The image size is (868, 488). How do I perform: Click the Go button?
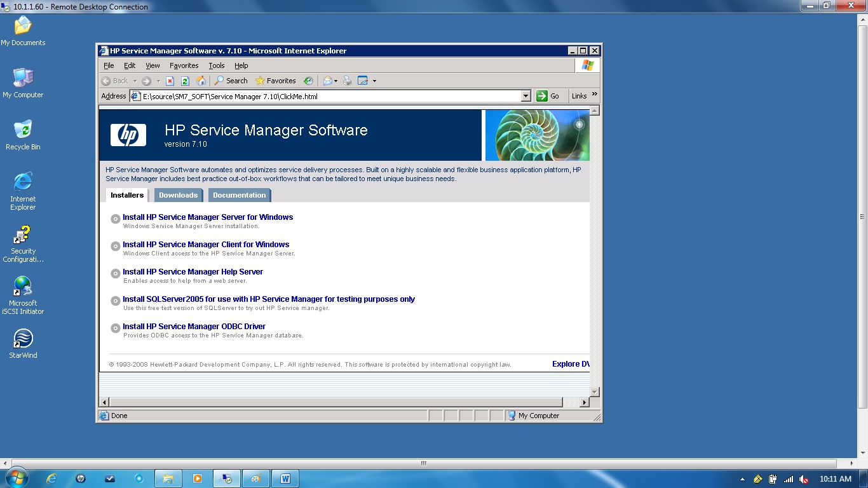pos(548,96)
